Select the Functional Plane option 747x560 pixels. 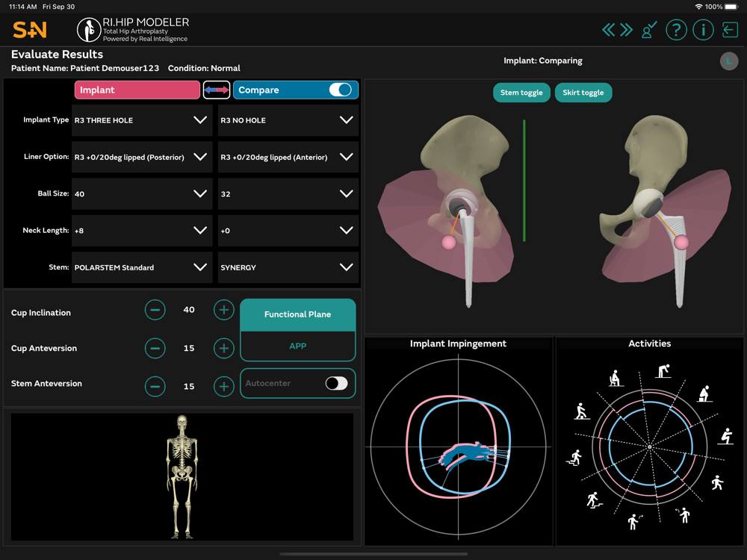point(298,314)
